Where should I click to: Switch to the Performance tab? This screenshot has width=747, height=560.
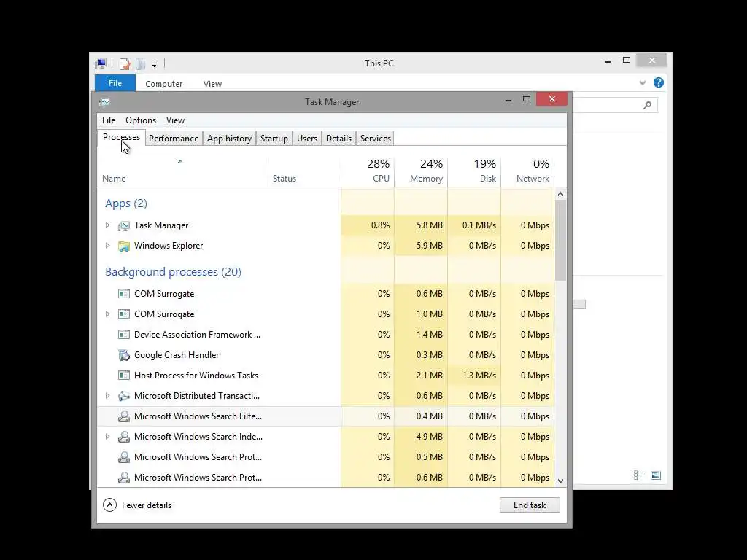point(174,139)
